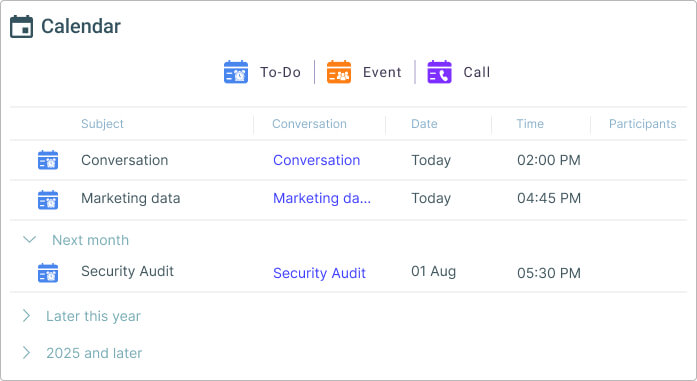Click the 2025 and later group label
Screen dimensions: 697x381
pyautogui.click(x=94, y=353)
